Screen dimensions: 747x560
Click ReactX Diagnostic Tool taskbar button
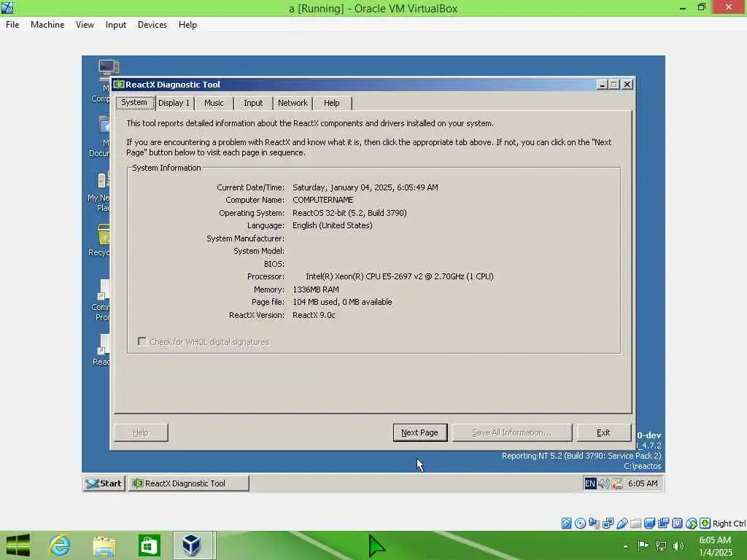(x=189, y=483)
